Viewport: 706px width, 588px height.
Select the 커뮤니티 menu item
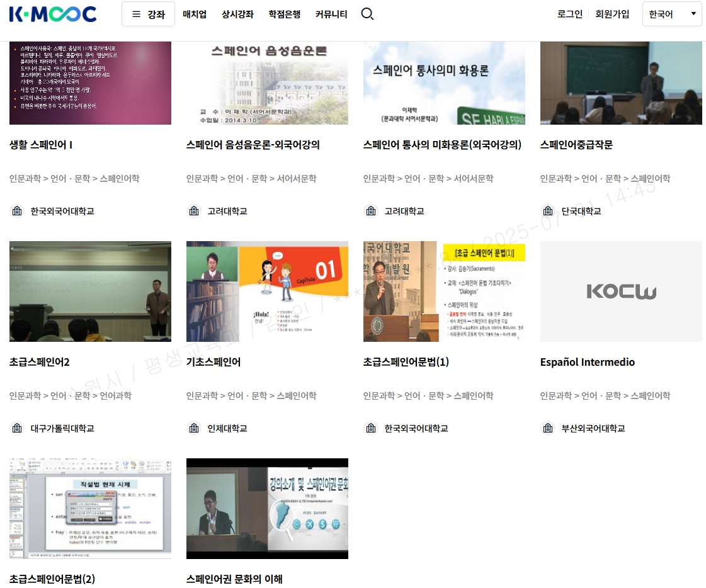331,14
